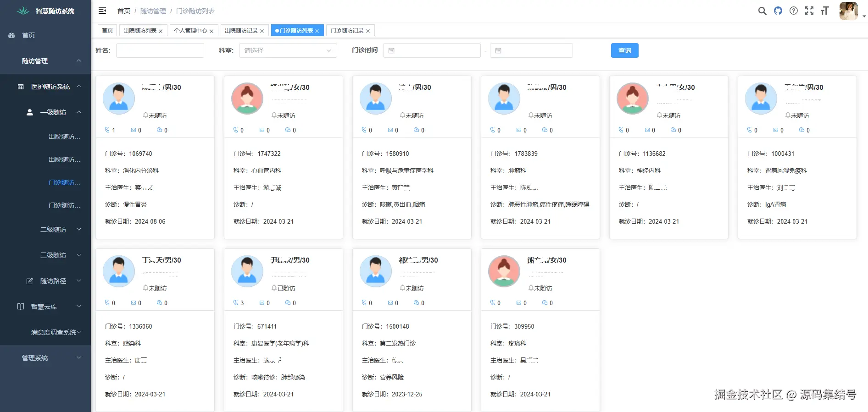Collapse the 医护随访系统 menu

(x=45, y=87)
